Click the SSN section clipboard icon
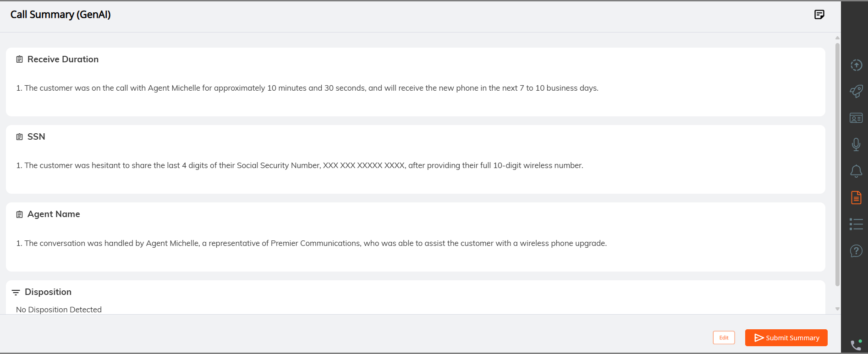 (x=19, y=137)
